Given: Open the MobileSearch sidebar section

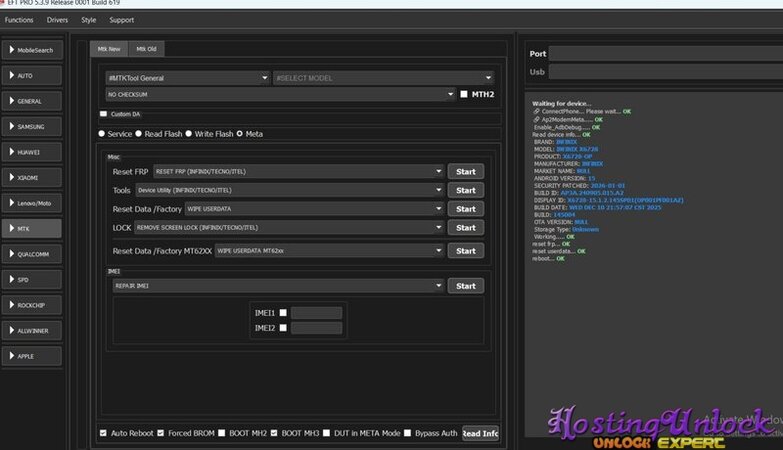Looking at the screenshot, I should 33,50.
